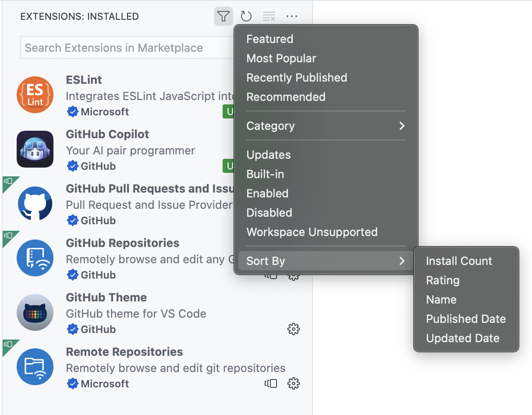Click the Clear Extensions Search Results icon
The width and height of the screenshot is (532, 415).
(269, 16)
